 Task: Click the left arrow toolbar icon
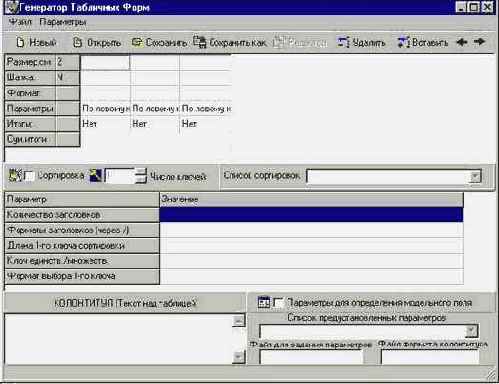(x=462, y=42)
